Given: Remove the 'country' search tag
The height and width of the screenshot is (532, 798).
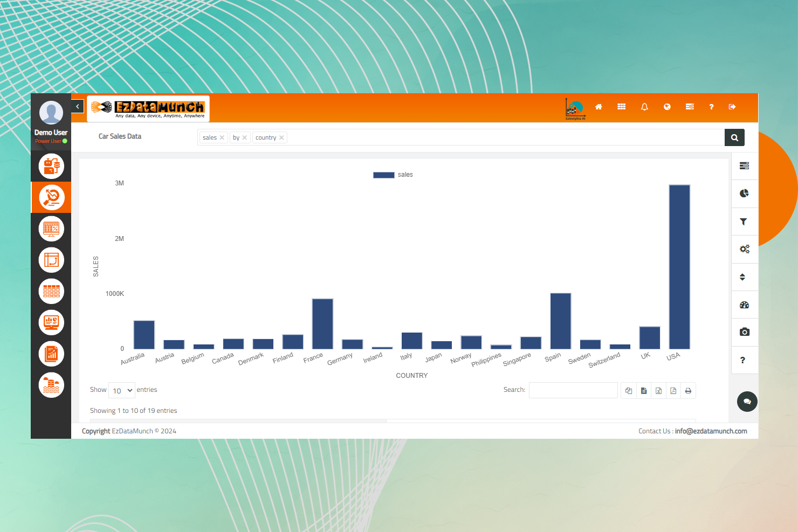Looking at the screenshot, I should click(x=281, y=138).
